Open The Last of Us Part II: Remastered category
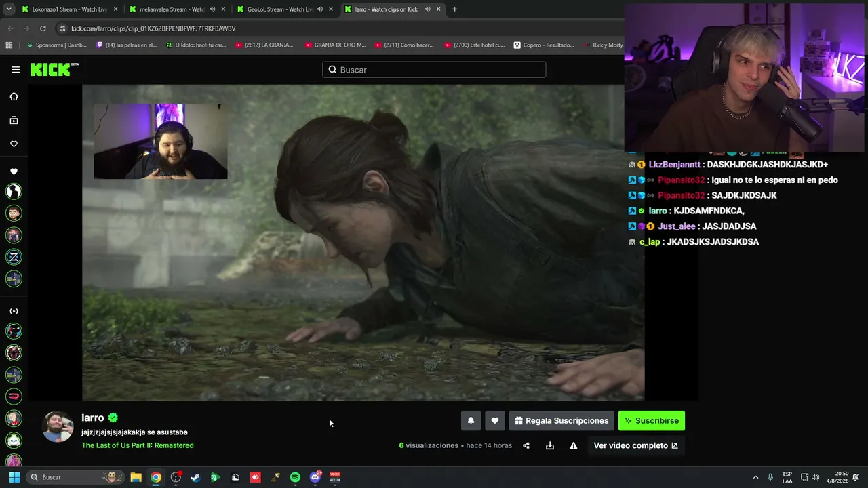 tap(138, 445)
